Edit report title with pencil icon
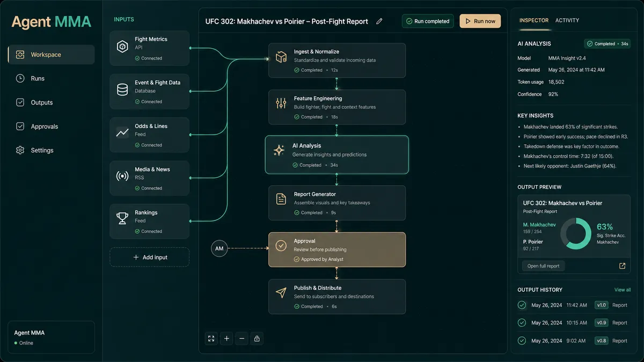 tap(379, 21)
